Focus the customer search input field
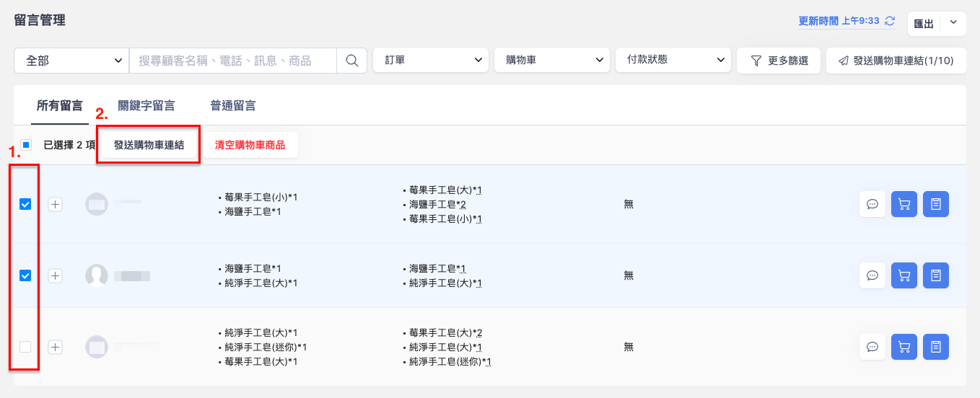Viewport: 980px width, 398px height. (233, 61)
